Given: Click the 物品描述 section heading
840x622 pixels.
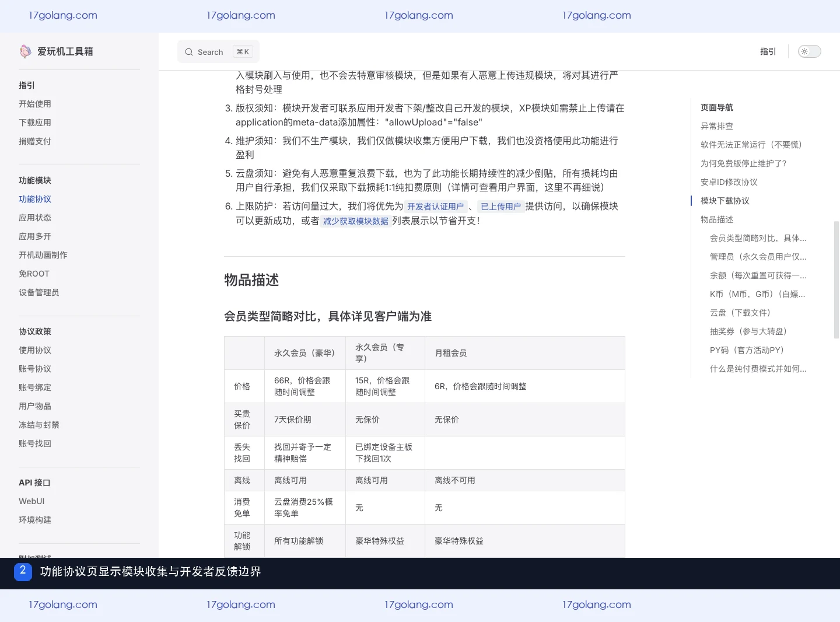Looking at the screenshot, I should (251, 280).
